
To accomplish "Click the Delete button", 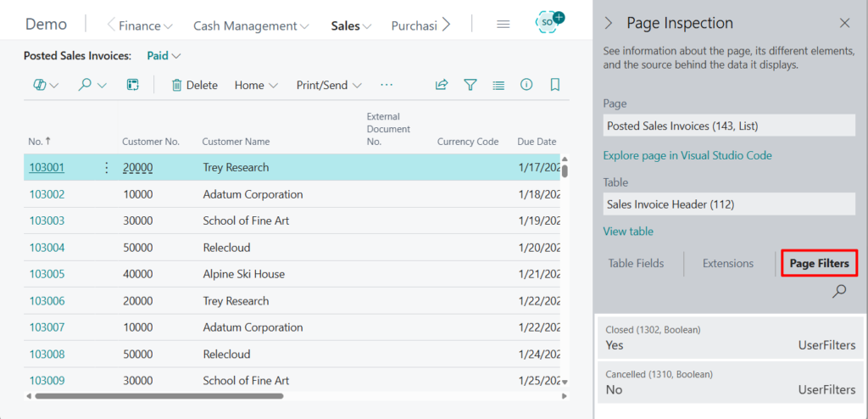I will coord(194,85).
